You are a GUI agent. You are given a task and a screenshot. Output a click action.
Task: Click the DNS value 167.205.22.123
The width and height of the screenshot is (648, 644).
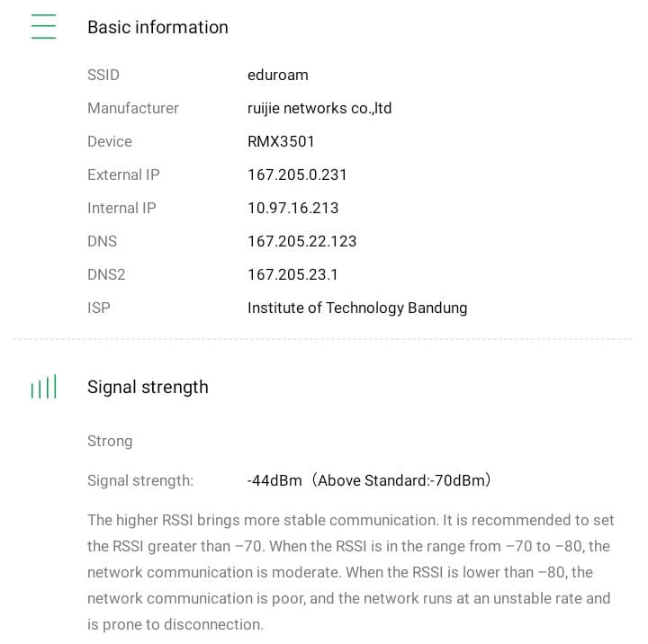301,241
